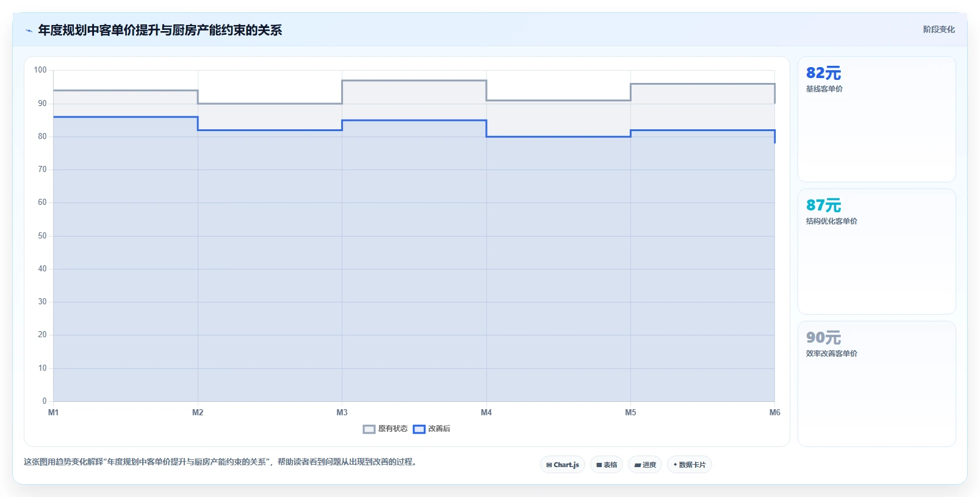
Task: Click the M3 x-axis label
Action: click(x=342, y=413)
